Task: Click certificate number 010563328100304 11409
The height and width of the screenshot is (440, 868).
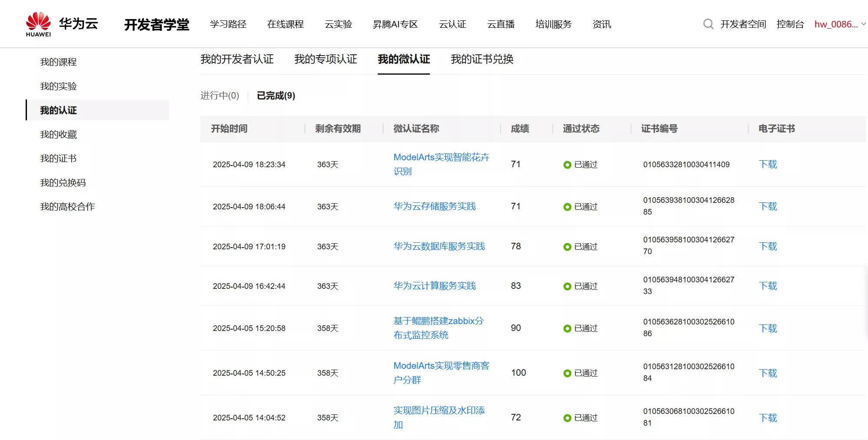Action: (x=686, y=165)
